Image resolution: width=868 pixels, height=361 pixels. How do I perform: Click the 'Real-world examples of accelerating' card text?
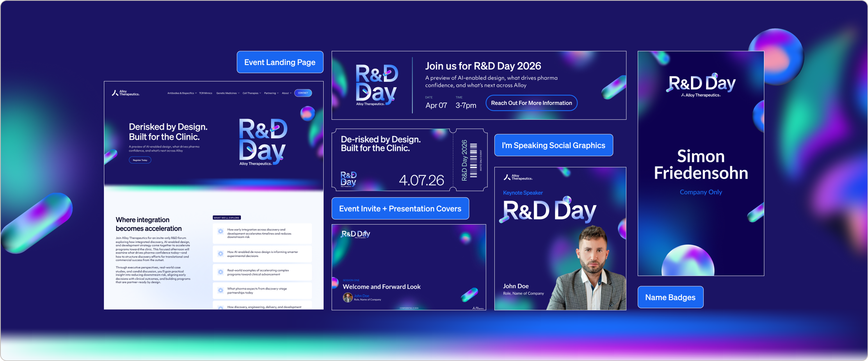(x=258, y=272)
